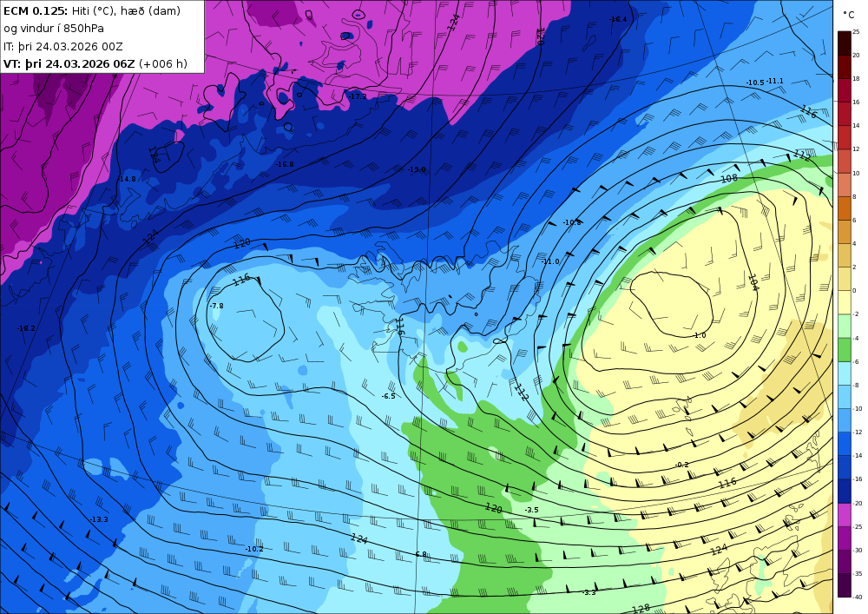Pick the -4 to -2 light green legend swatch
The height and width of the screenshot is (614, 868).
pyautogui.click(x=845, y=326)
